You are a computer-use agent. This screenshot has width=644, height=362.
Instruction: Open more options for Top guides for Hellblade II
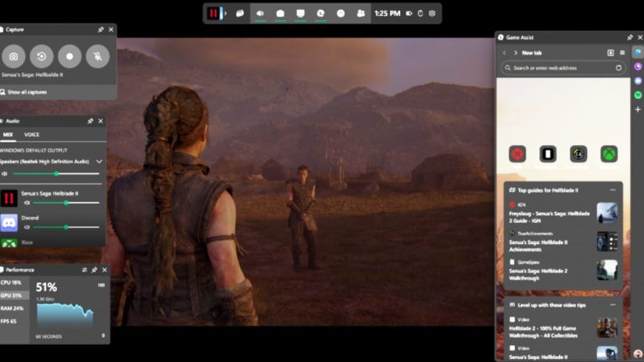(x=613, y=190)
